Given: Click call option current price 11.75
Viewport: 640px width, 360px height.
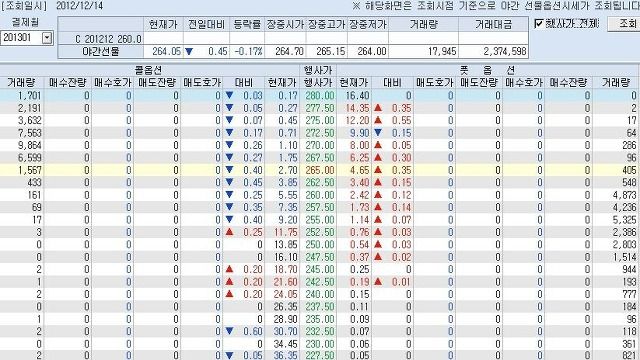Looking at the screenshot, I should [x=282, y=232].
